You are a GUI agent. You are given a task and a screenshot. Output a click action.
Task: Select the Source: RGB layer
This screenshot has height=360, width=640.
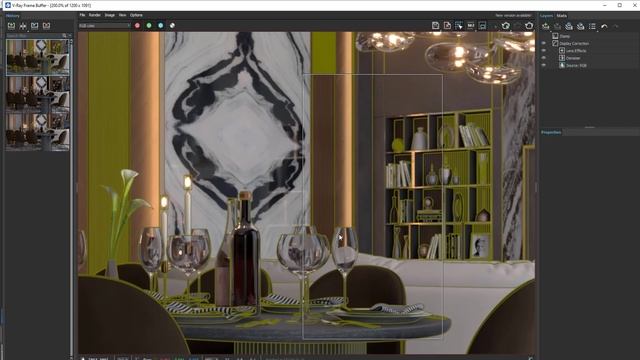[576, 65]
